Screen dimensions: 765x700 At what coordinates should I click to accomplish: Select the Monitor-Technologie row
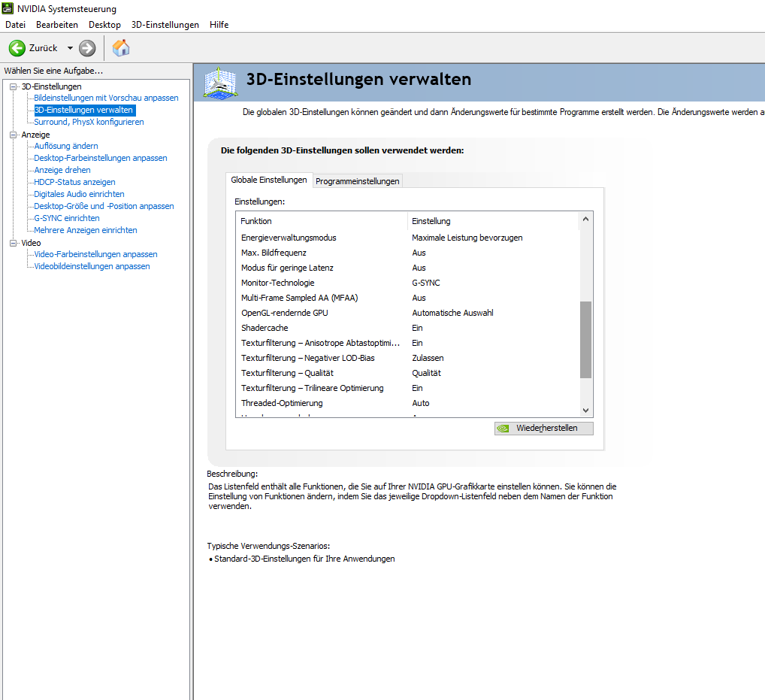coord(407,283)
